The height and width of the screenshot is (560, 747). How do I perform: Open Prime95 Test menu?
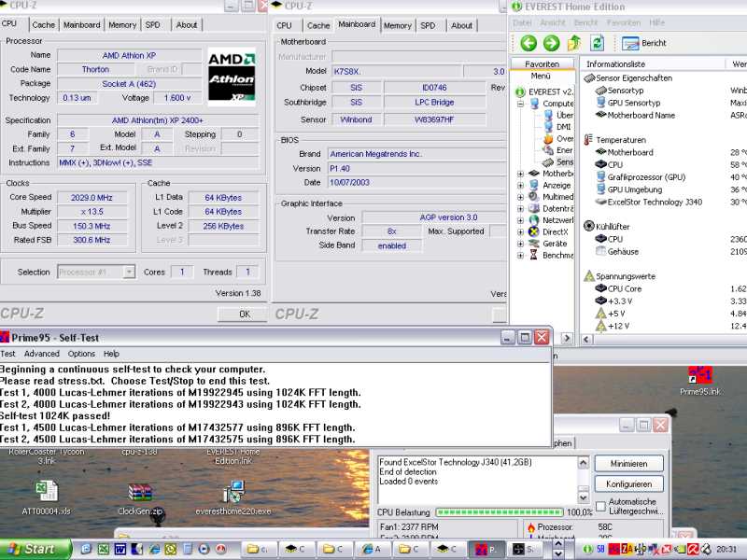tap(7, 354)
